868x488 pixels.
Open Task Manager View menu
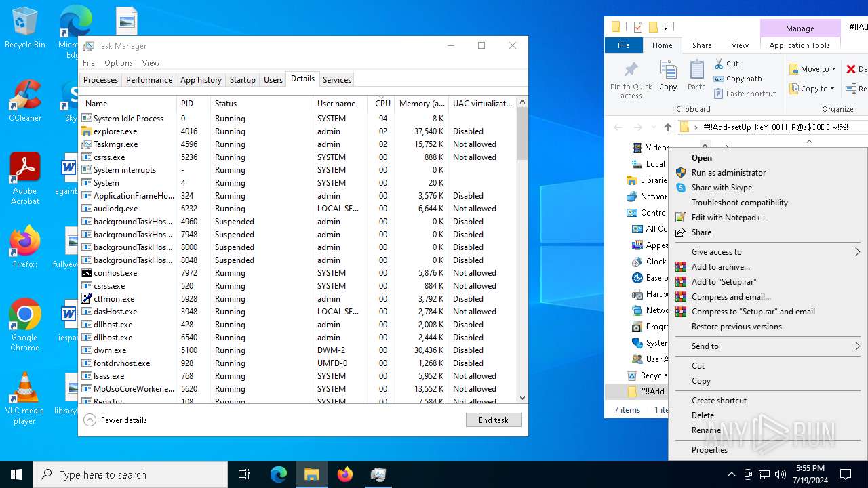151,63
